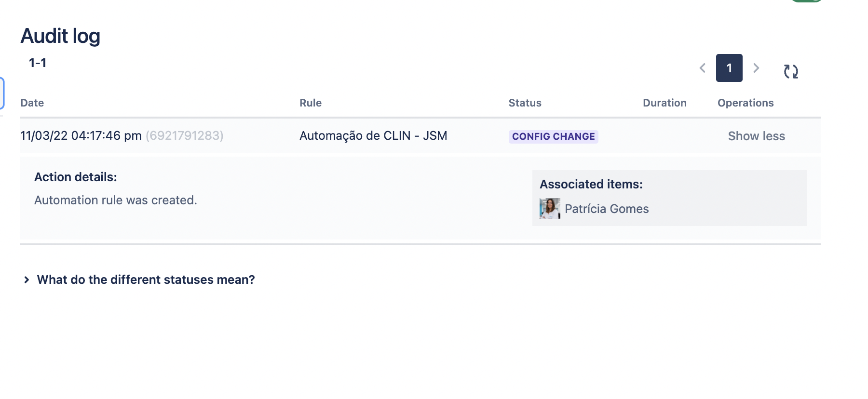Screen dimensions: 868x399
Task: Click the blue element at the left edge
Action: 2,93
